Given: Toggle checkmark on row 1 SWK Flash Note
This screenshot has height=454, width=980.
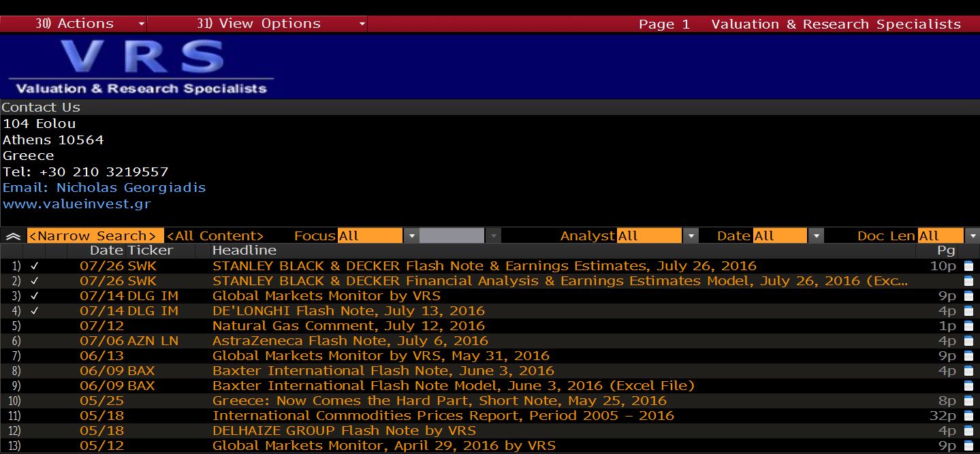Looking at the screenshot, I should click(x=35, y=266).
